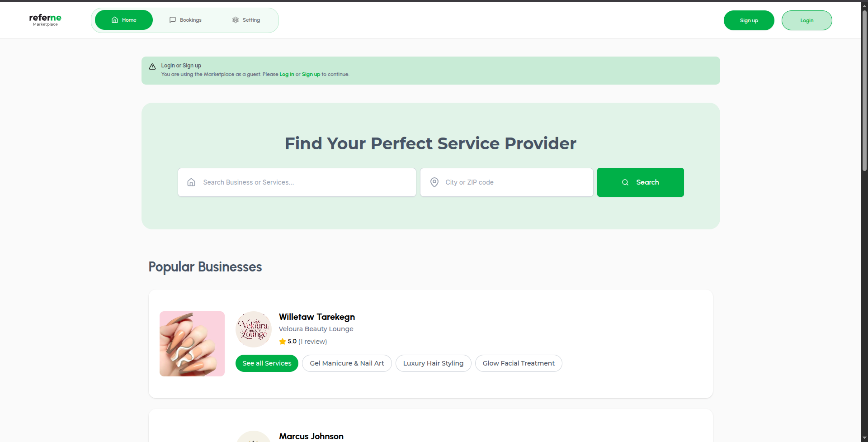Click the gold star rating icon
This screenshot has width=868, height=442.
pyautogui.click(x=283, y=342)
